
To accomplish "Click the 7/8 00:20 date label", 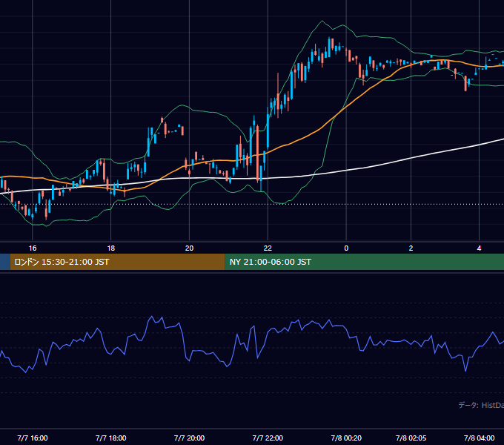I will [346, 438].
